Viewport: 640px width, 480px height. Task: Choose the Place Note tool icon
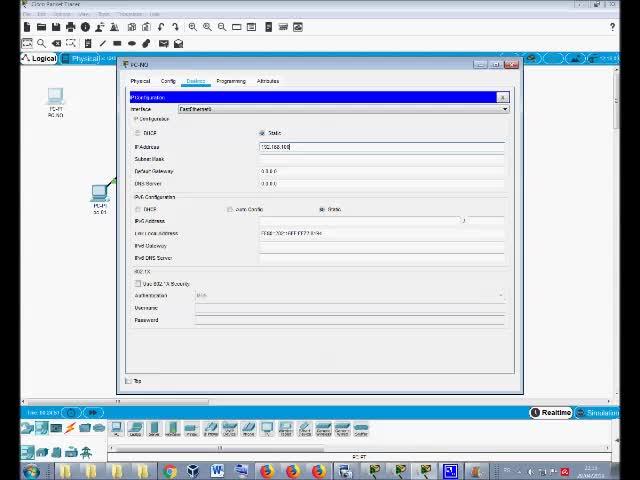[x=88, y=43]
